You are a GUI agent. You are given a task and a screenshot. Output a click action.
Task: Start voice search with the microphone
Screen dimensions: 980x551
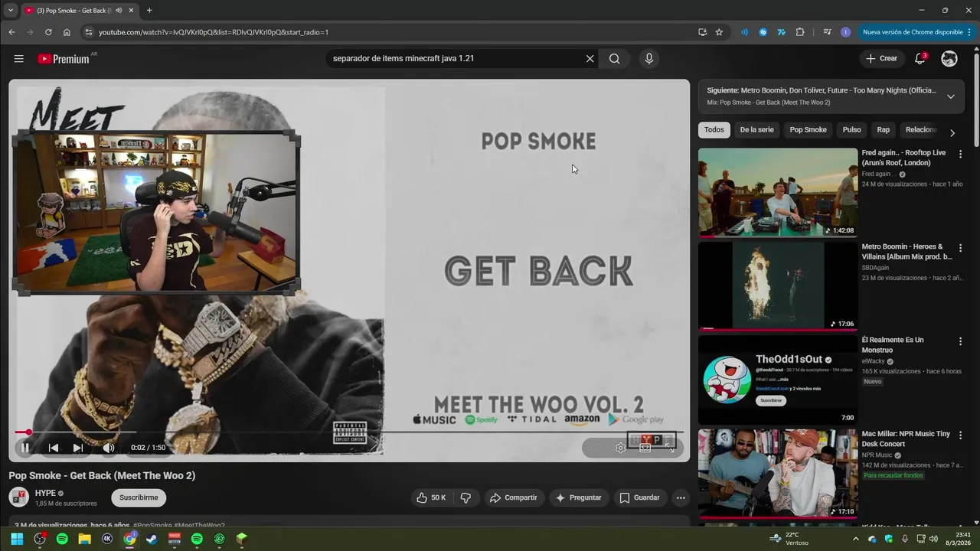pyautogui.click(x=649, y=59)
